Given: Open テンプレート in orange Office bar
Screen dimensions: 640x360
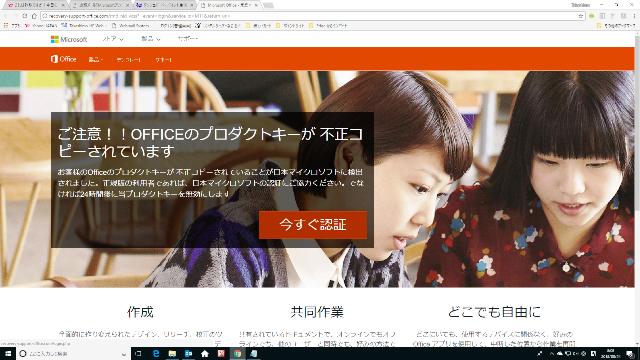Looking at the screenshot, I should 129,60.
